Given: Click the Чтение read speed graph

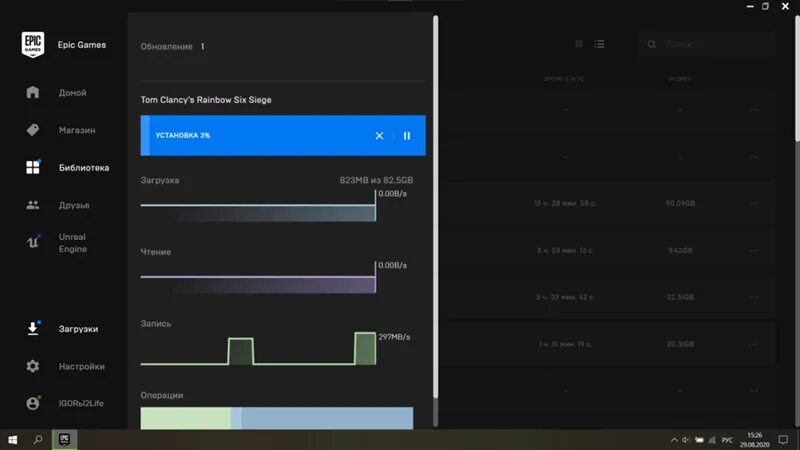Looking at the screenshot, I should 258,278.
